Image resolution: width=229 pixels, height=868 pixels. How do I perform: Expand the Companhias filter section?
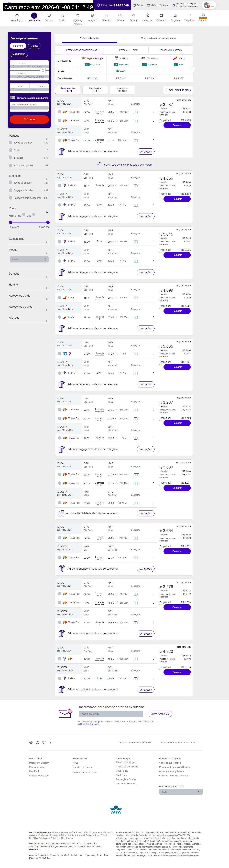(x=47, y=242)
